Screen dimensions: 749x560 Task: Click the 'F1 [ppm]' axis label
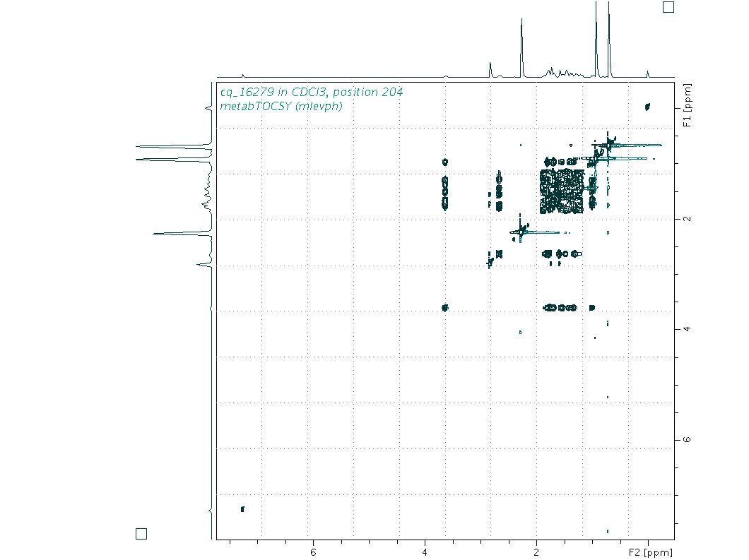(x=687, y=105)
